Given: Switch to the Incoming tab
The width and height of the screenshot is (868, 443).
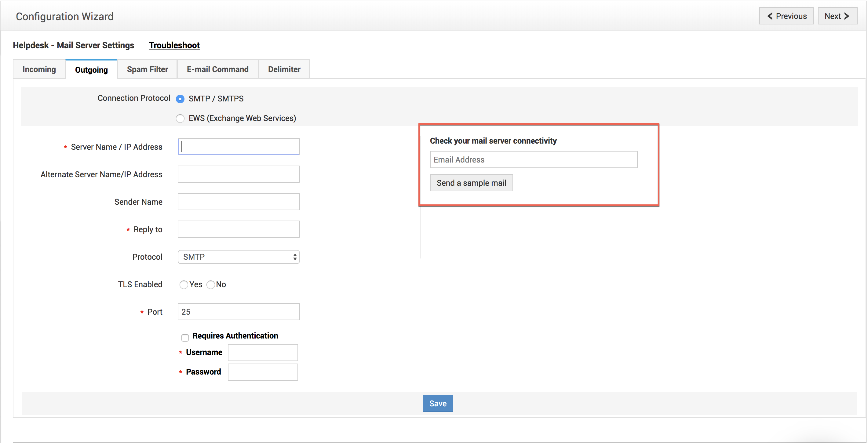Looking at the screenshot, I should (x=39, y=69).
